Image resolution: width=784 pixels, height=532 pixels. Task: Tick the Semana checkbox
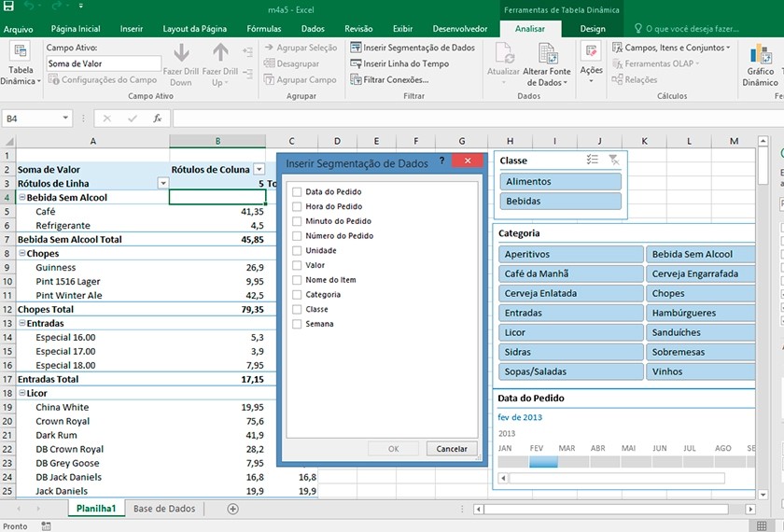pyautogui.click(x=297, y=324)
